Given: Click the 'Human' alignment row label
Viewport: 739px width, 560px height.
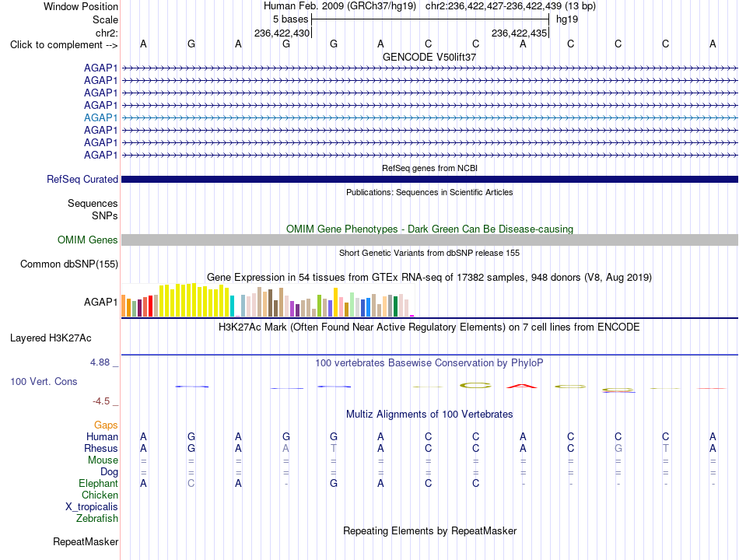Looking at the screenshot, I should pos(102,437).
